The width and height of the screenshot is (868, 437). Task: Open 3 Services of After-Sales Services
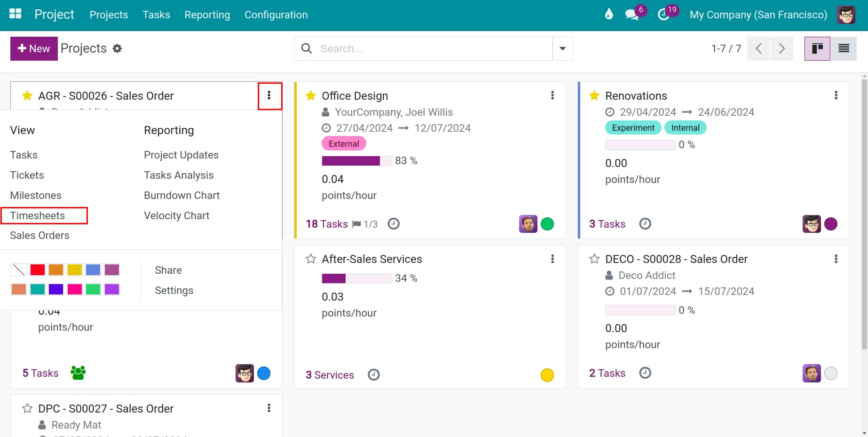tap(330, 375)
